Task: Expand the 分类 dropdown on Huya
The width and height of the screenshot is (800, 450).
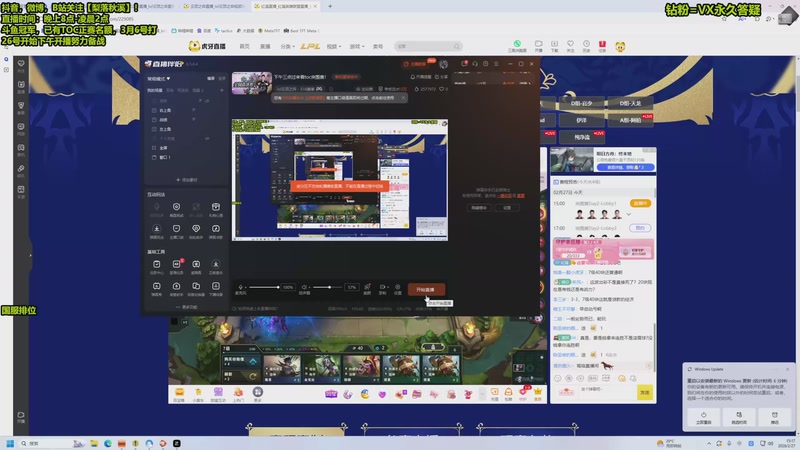Action: click(x=287, y=46)
